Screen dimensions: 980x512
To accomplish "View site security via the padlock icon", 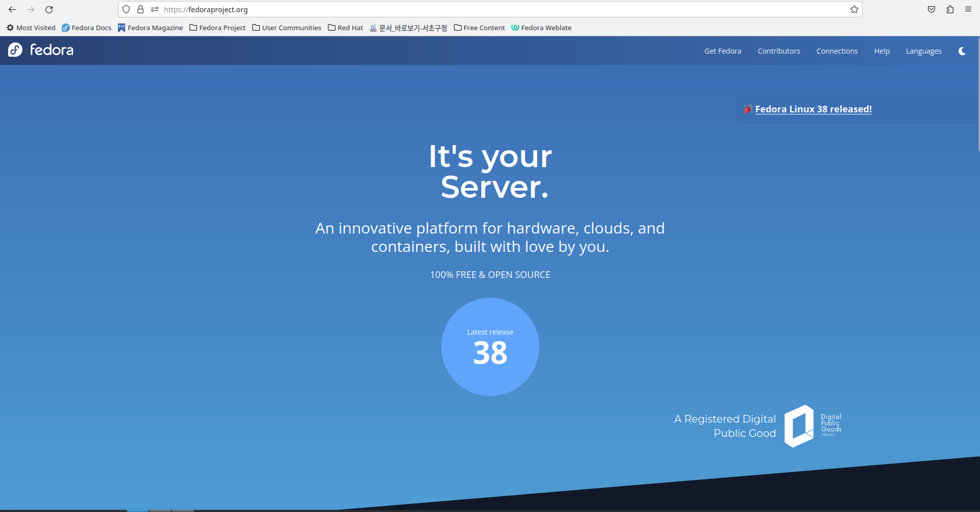I will click(x=140, y=9).
